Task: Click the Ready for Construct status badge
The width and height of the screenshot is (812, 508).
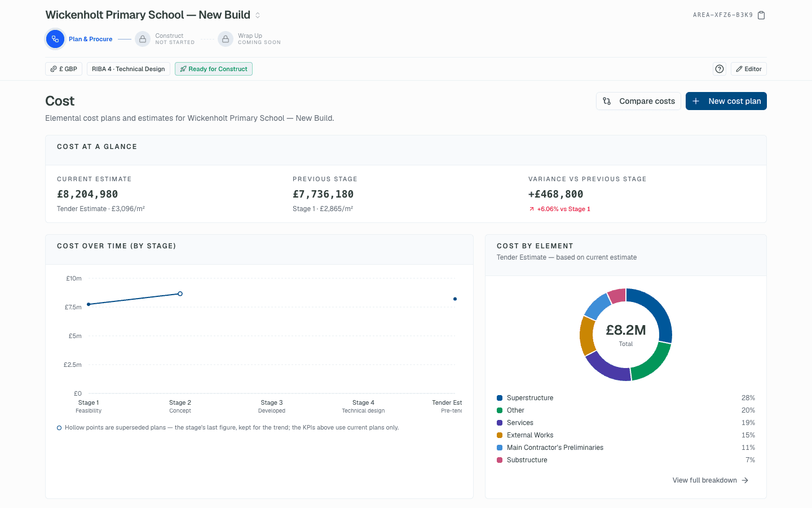Action: coord(214,69)
